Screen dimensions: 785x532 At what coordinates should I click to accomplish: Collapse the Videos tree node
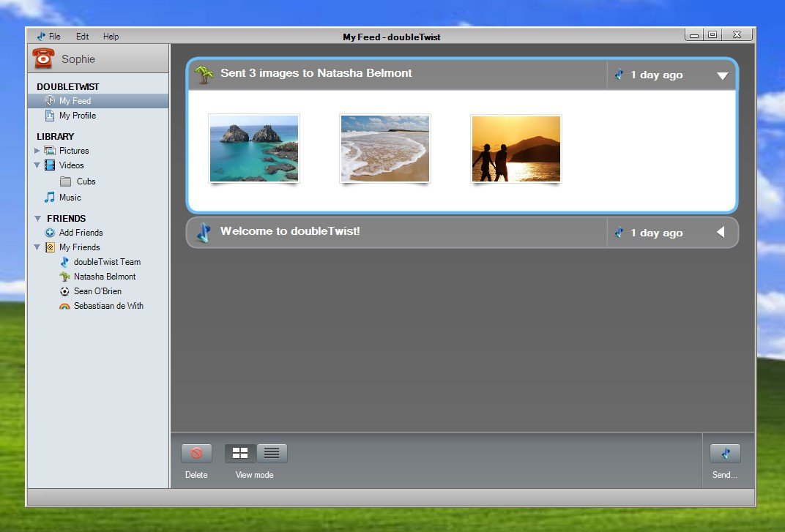coord(37,165)
